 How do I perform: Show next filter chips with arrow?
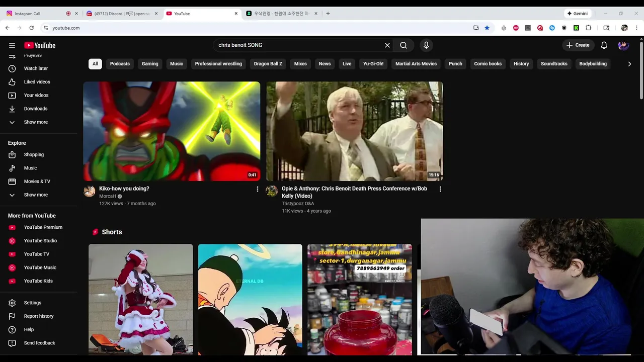[629, 64]
